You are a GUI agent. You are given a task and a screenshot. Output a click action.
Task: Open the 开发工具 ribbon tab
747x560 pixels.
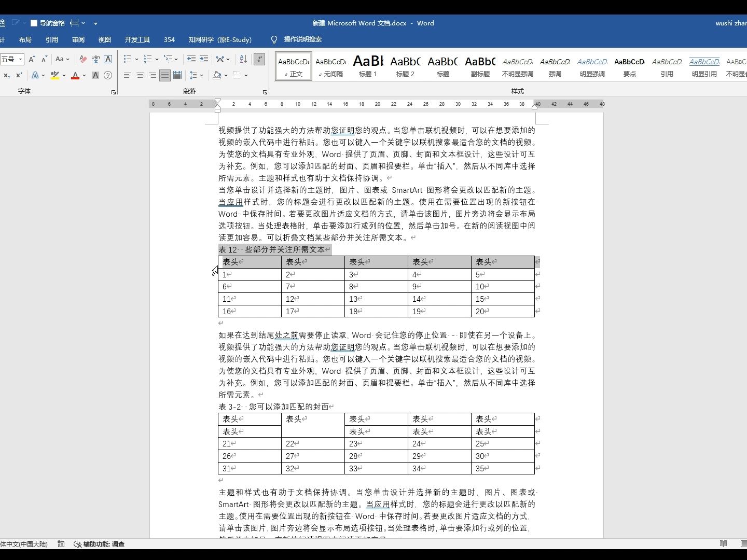tap(136, 39)
